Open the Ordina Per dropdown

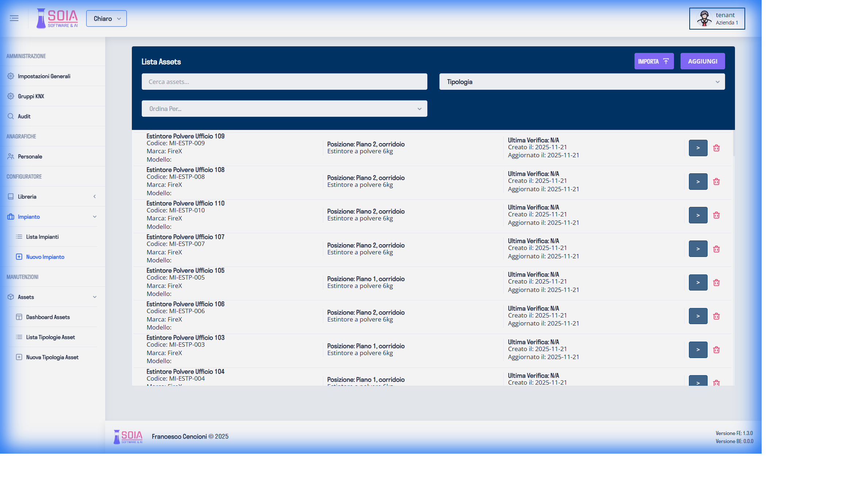284,108
